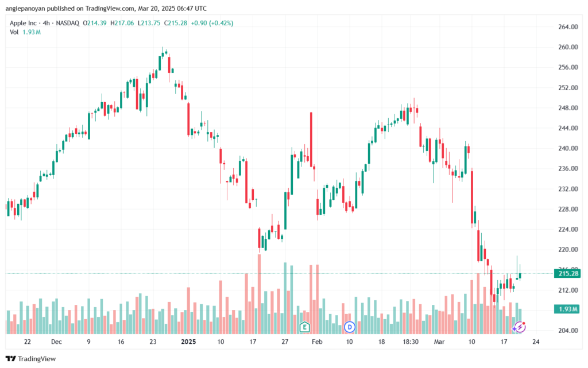Open the purple lightning news flash icon
This screenshot has width=588, height=368.
[519, 327]
